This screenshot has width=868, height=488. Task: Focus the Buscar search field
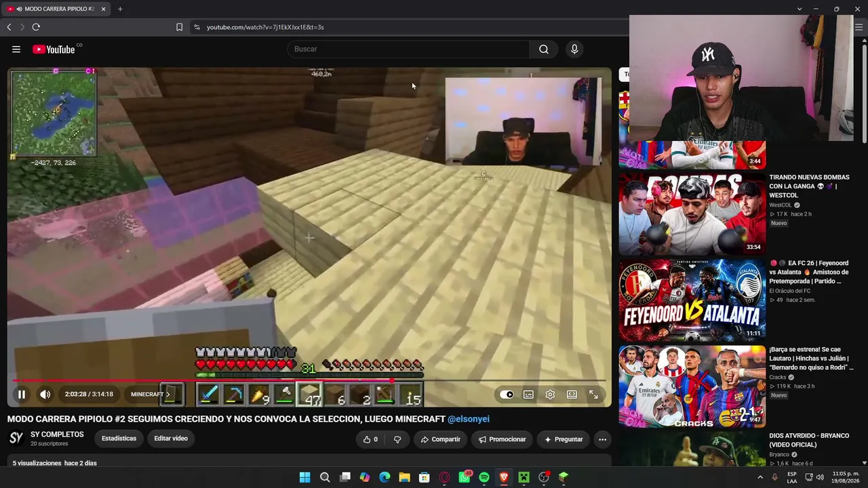coord(409,49)
